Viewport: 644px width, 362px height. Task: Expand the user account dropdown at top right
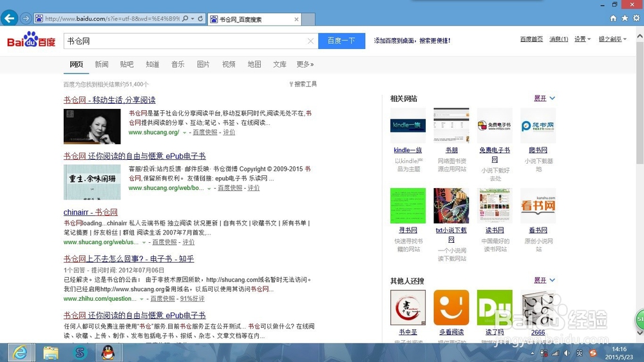click(612, 39)
